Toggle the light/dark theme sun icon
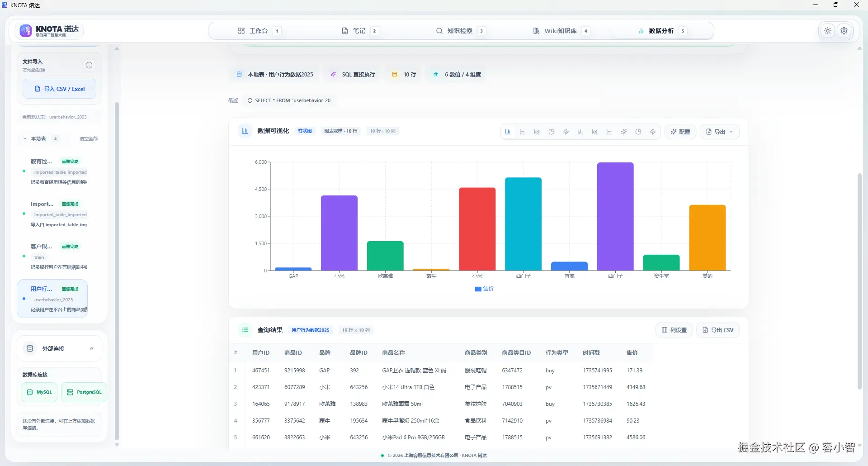 pos(828,31)
